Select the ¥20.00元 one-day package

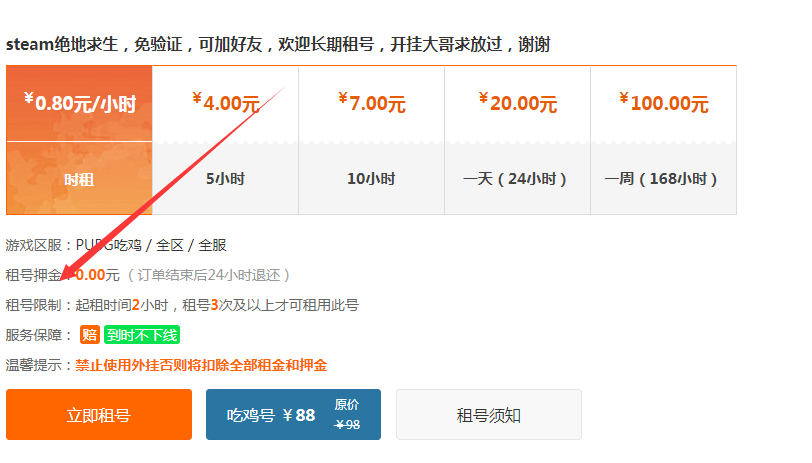click(x=517, y=140)
